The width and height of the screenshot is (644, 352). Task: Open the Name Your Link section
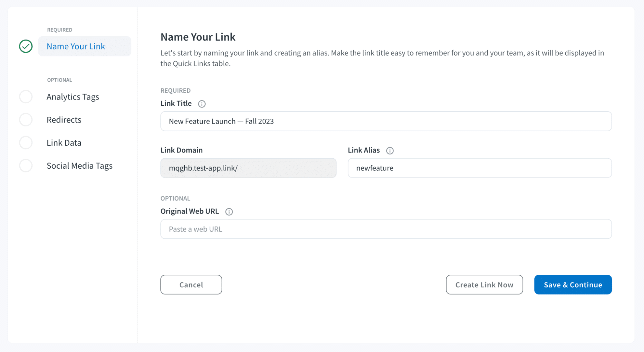click(76, 46)
